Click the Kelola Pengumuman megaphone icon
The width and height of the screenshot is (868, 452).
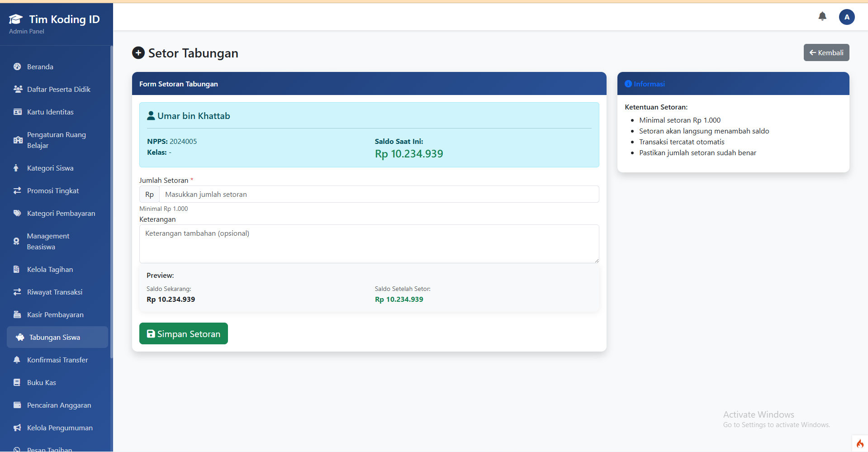[x=17, y=428]
